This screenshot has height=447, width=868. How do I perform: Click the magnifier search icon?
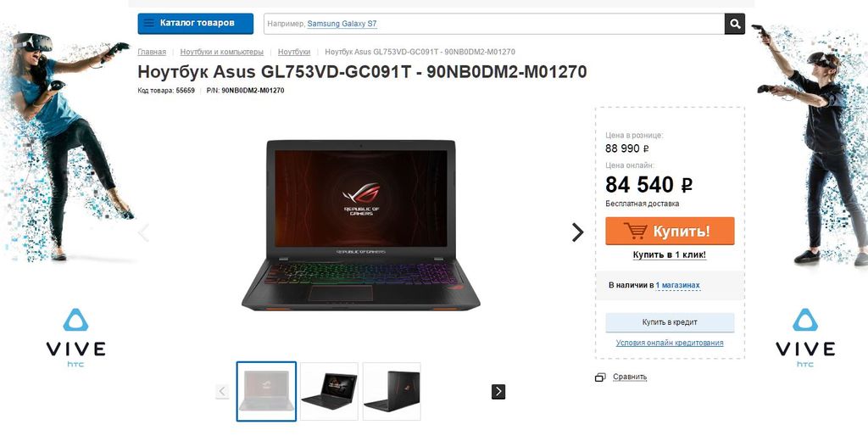tap(735, 24)
